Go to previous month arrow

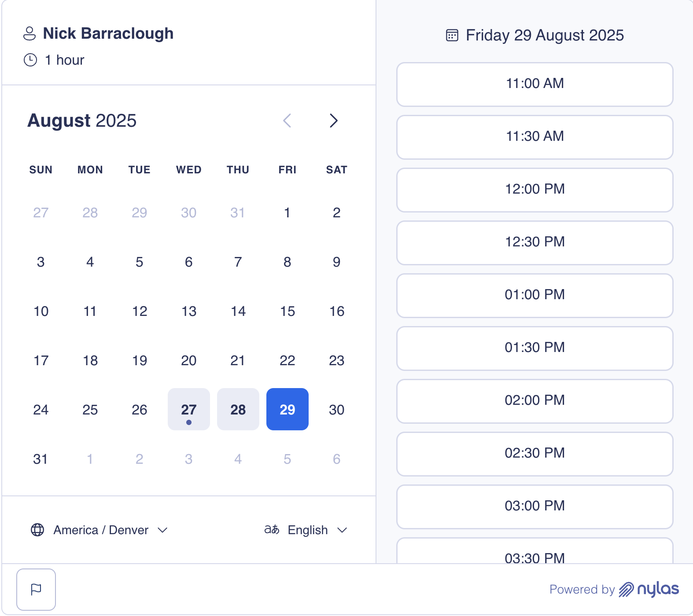[287, 121]
